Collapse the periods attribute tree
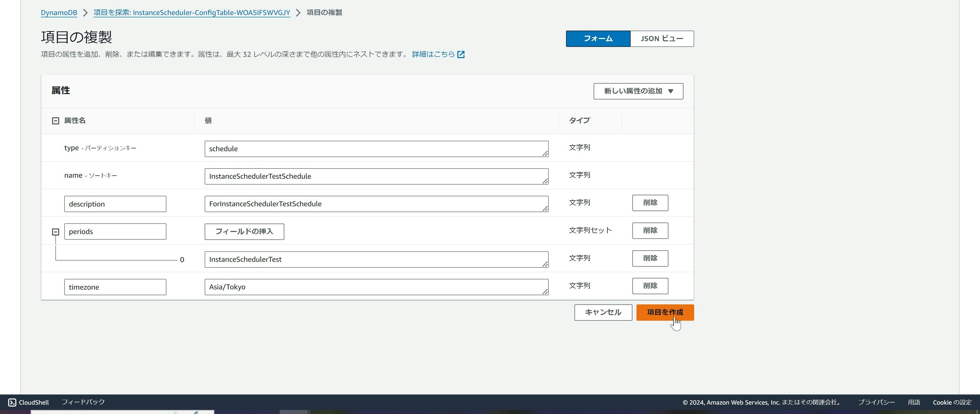The height and width of the screenshot is (414, 980). click(56, 231)
